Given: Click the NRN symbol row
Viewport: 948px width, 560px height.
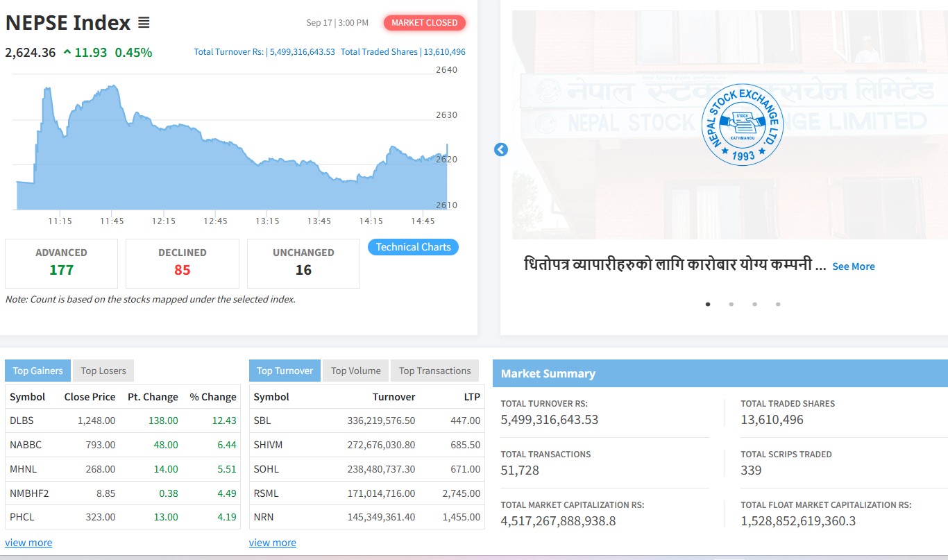Looking at the screenshot, I should (x=366, y=517).
